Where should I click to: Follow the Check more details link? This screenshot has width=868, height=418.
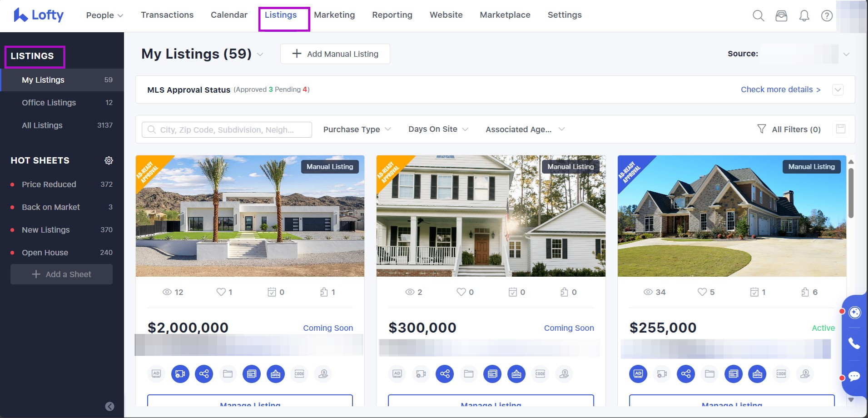781,90
